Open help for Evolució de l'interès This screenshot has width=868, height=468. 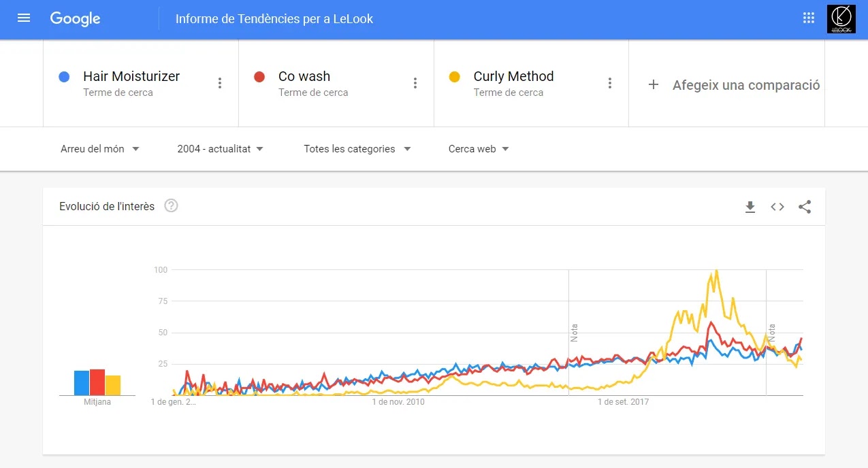point(171,205)
